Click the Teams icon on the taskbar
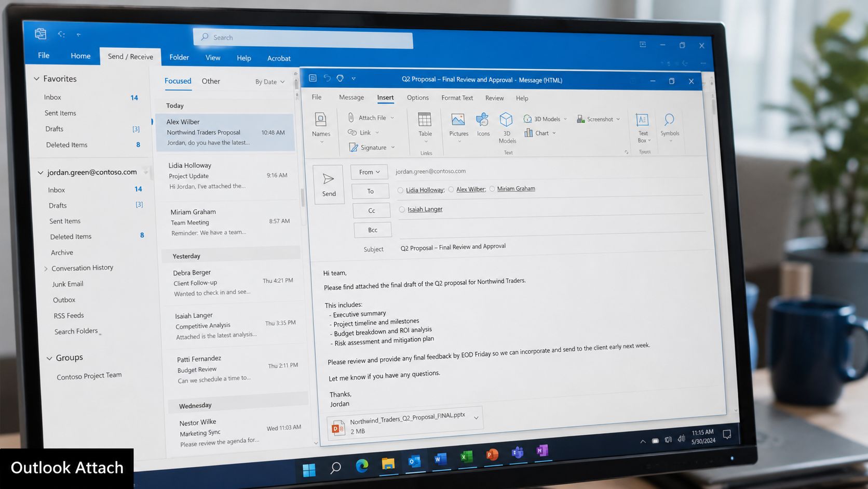Screen dimensions: 868x489 coord(517,452)
